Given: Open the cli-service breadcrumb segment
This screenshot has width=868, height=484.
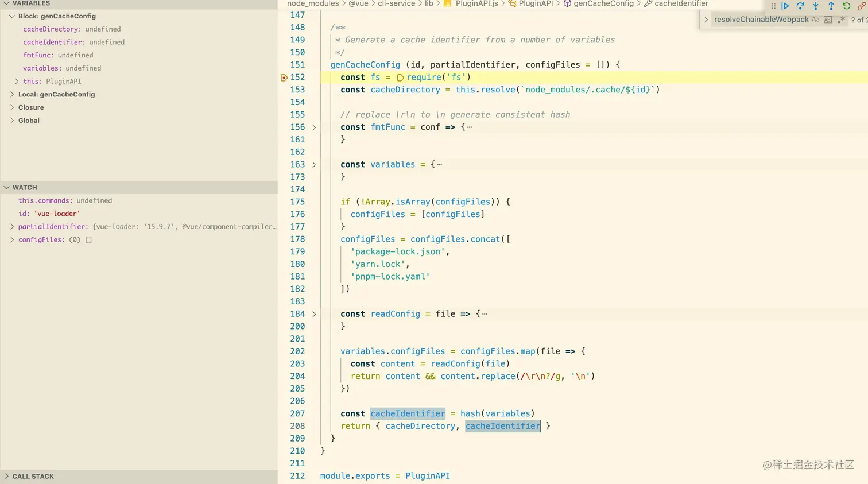Looking at the screenshot, I should [x=397, y=3].
